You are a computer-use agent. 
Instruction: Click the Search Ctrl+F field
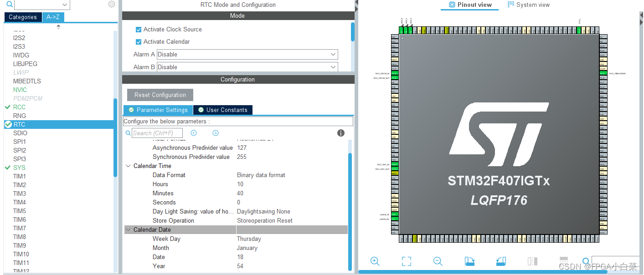(x=157, y=133)
